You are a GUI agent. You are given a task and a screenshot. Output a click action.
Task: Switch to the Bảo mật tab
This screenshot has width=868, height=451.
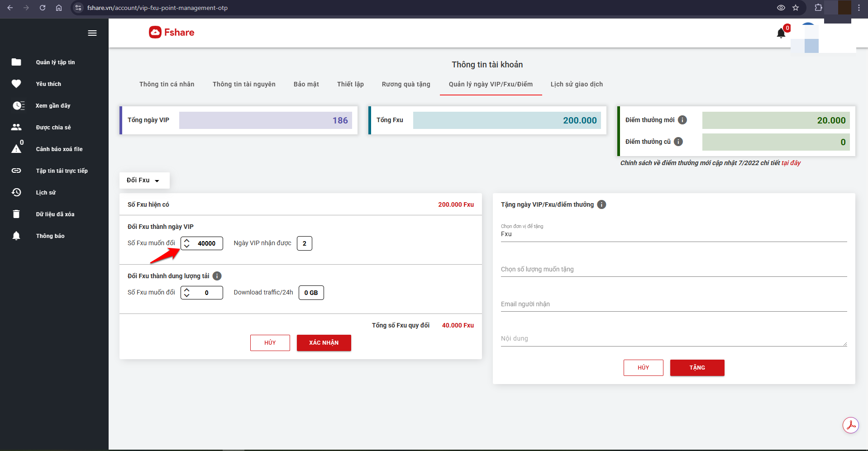[x=306, y=84]
